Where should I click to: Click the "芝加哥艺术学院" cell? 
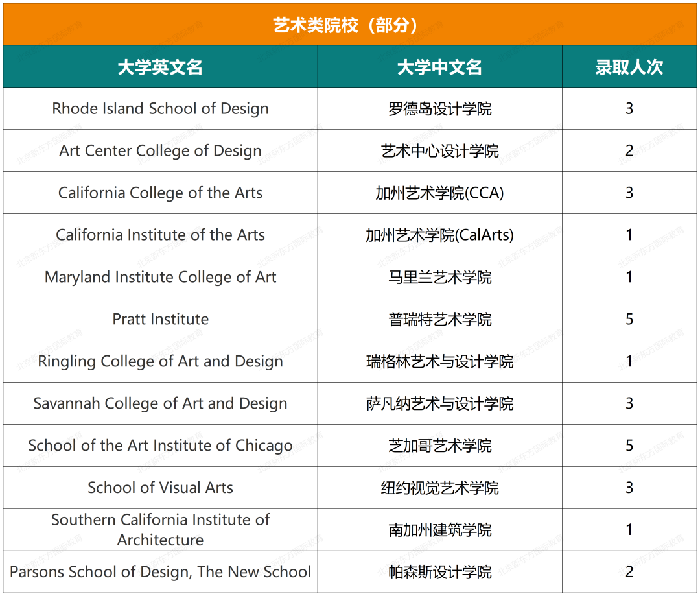[x=439, y=446]
